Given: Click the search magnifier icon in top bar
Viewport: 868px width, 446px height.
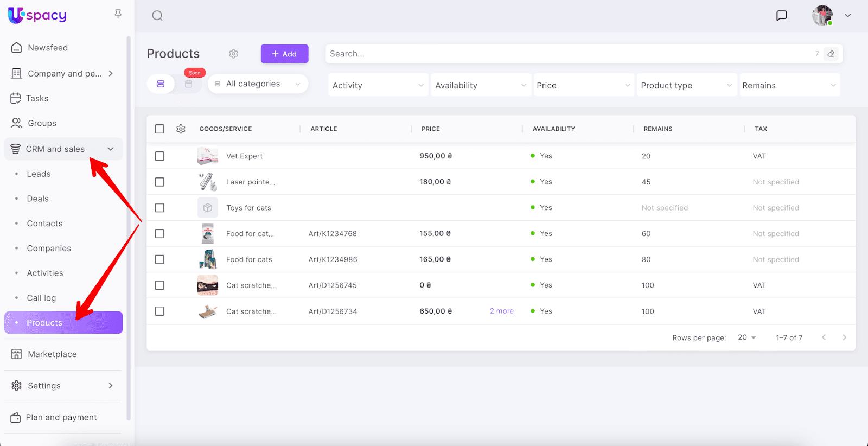Looking at the screenshot, I should [157, 16].
